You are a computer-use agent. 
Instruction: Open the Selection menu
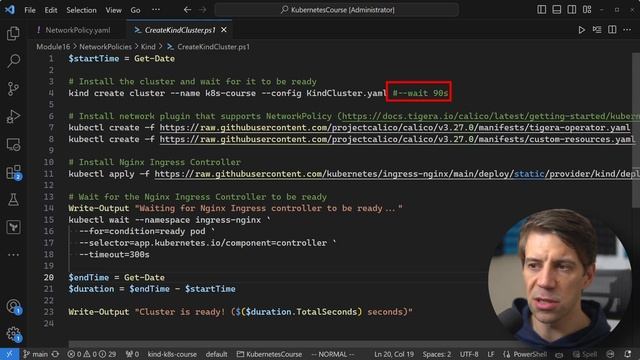[x=81, y=10]
